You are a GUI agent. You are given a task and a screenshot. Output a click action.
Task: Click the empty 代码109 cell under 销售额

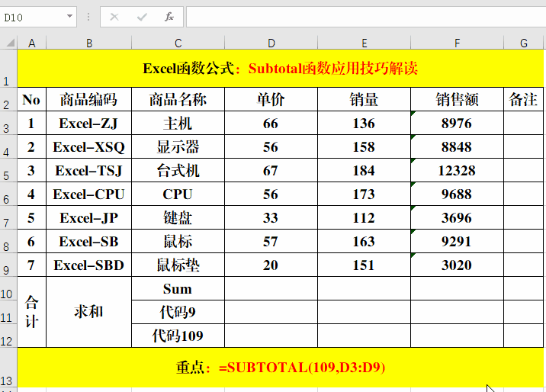[457, 336]
